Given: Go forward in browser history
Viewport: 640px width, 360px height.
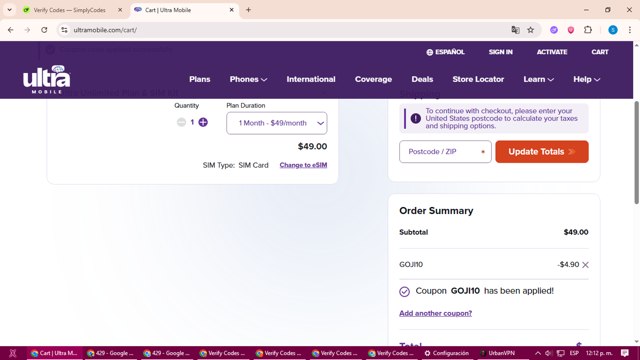Looking at the screenshot, I should [x=27, y=30].
